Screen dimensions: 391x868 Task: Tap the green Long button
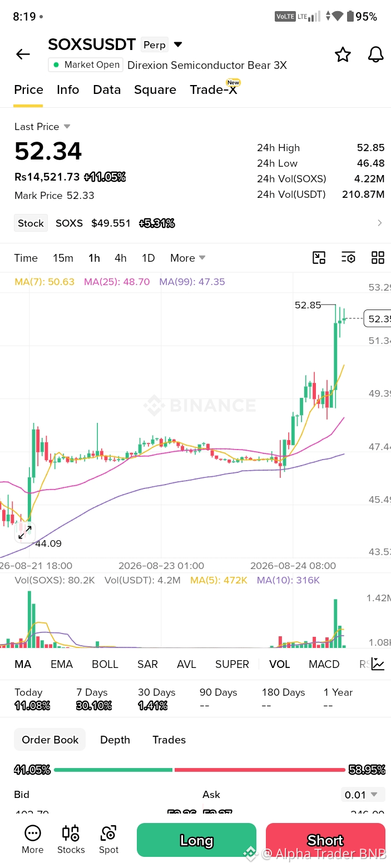click(x=196, y=840)
